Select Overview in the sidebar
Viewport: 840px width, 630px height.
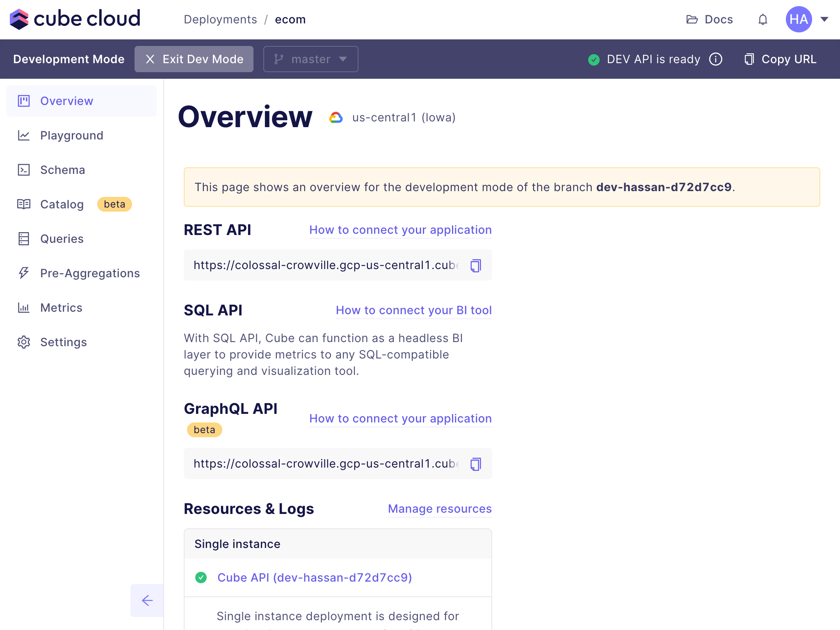pos(82,101)
